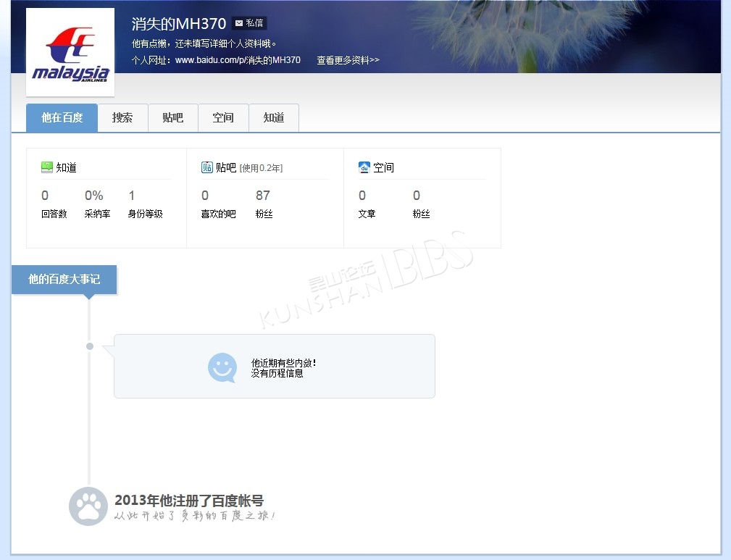
Task: Click the 文章 count 0
Action: pyautogui.click(x=362, y=196)
